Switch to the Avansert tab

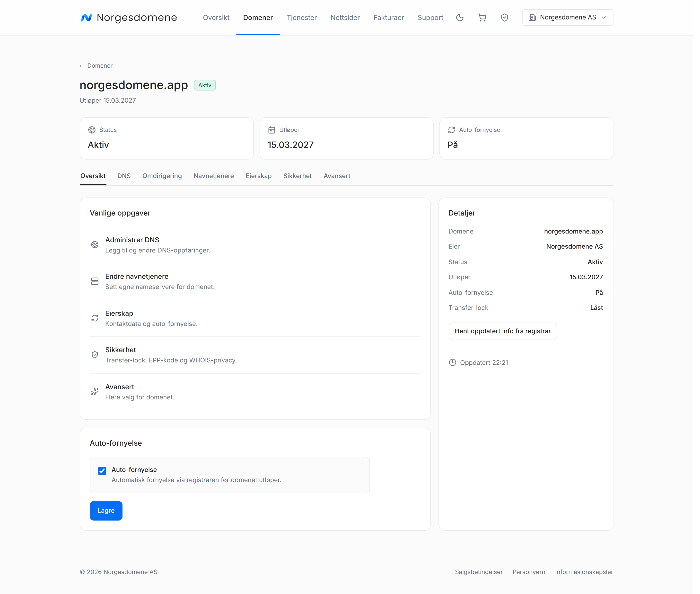pyautogui.click(x=337, y=176)
